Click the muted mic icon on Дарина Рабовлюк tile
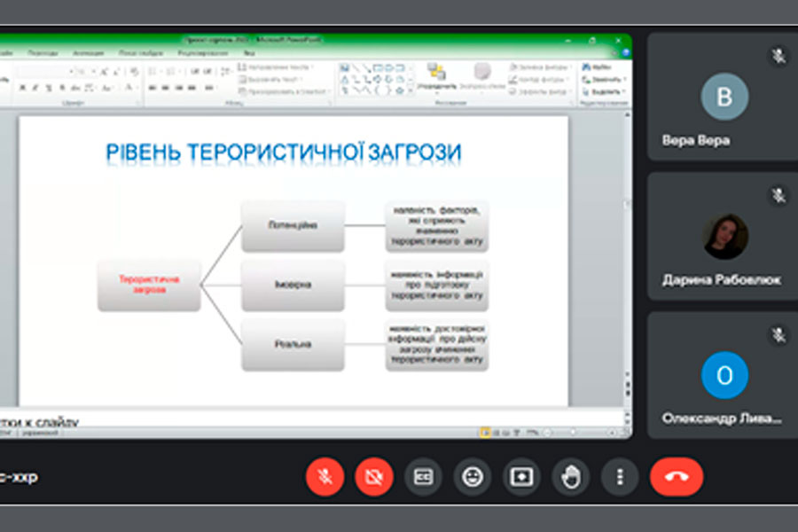This screenshot has height=532, width=798. click(778, 195)
